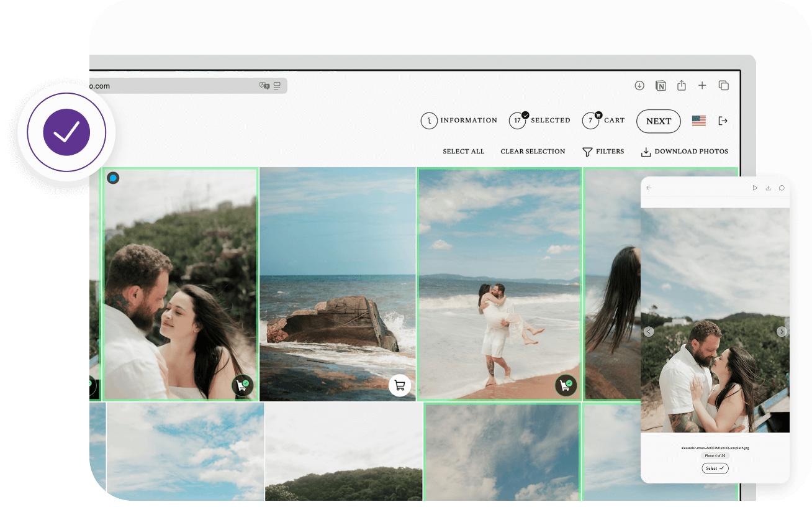Viewport: 812px width, 507px height.
Task: Download photo from mobile preview header
Action: pyautogui.click(x=769, y=188)
